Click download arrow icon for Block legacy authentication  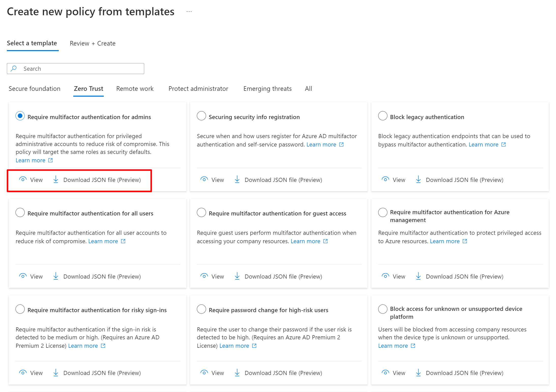tap(418, 179)
